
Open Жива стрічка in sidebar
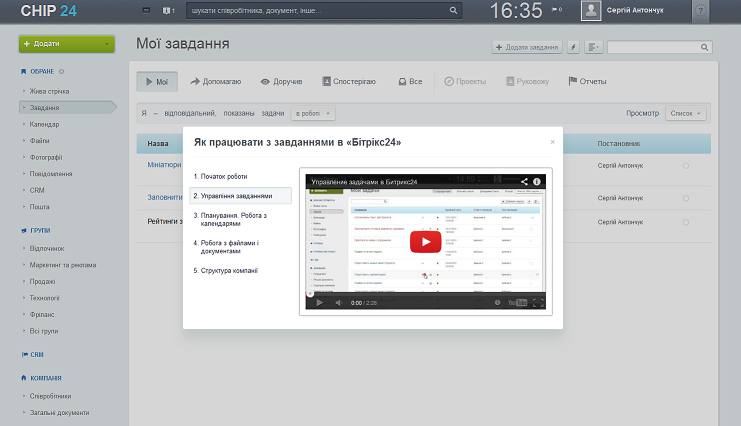(x=49, y=91)
